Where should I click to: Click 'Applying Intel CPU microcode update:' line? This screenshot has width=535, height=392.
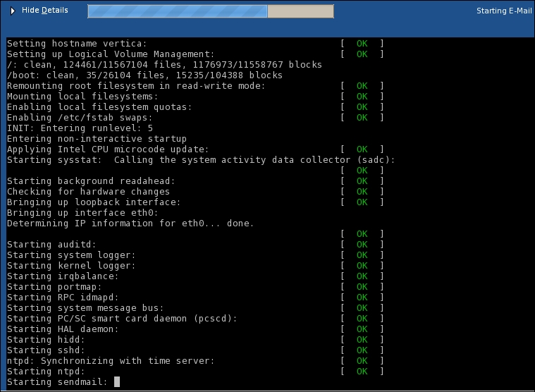[x=108, y=149]
